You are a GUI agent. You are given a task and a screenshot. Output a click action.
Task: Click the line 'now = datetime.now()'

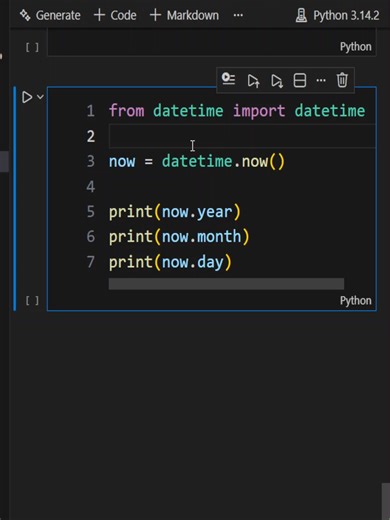click(197, 161)
